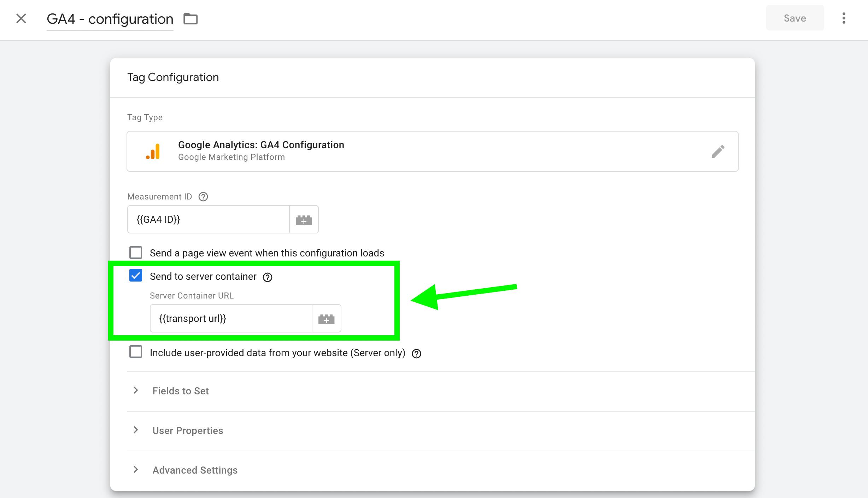Expand the Fields to Set section
868x498 pixels.
(441, 391)
